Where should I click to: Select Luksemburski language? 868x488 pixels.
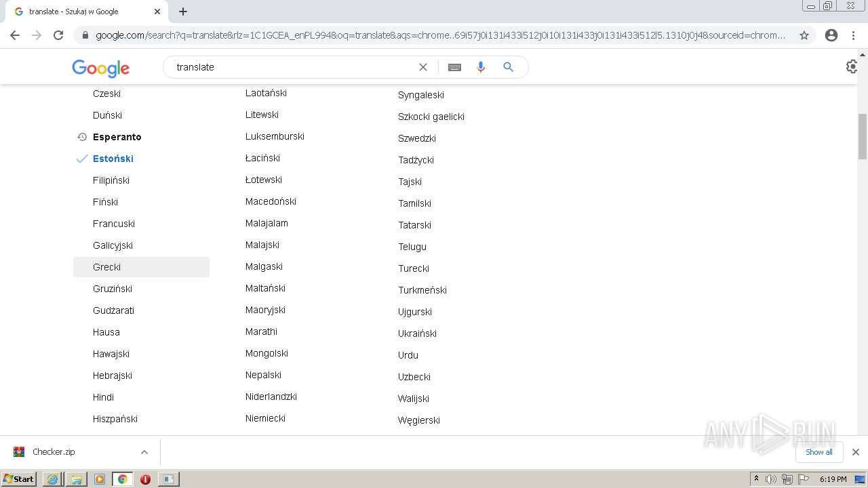pos(275,136)
